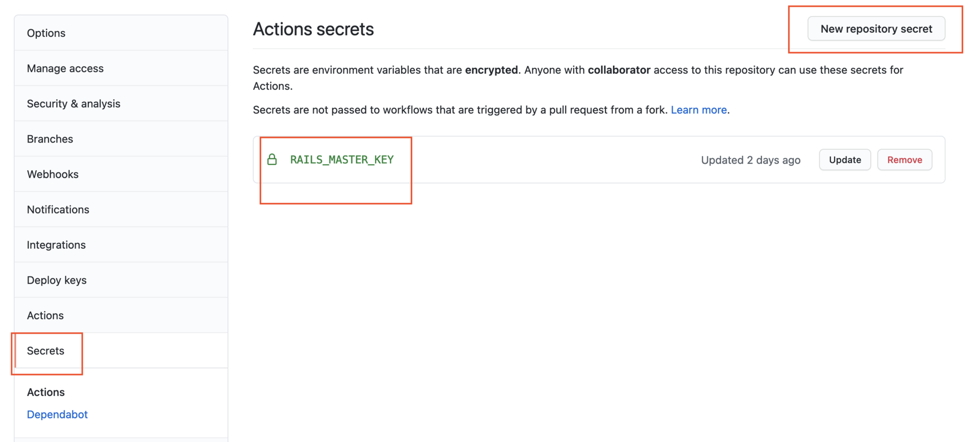Open Security & analysis settings
Viewport: 980px width, 442px height.
tap(121, 104)
